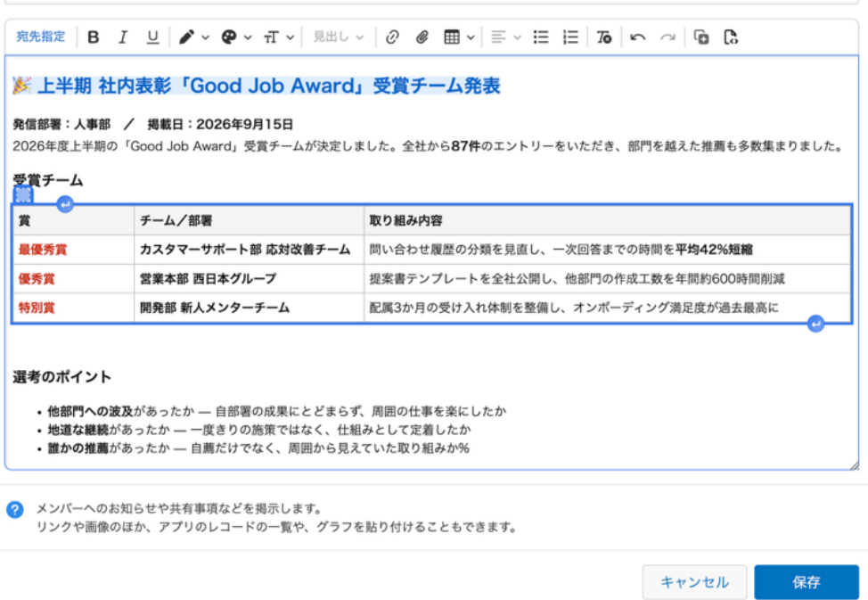Click the 発信部署：人事部 line
The height and width of the screenshot is (600, 868).
(x=152, y=124)
